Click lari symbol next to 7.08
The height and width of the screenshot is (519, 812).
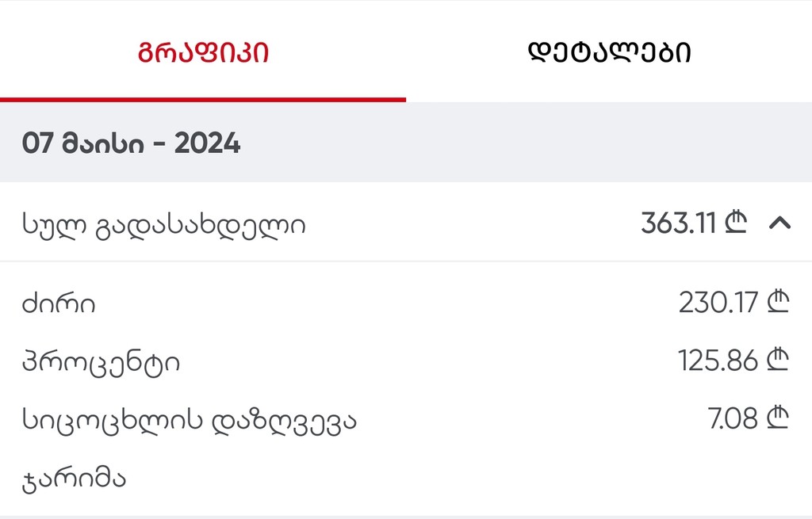coord(777,418)
